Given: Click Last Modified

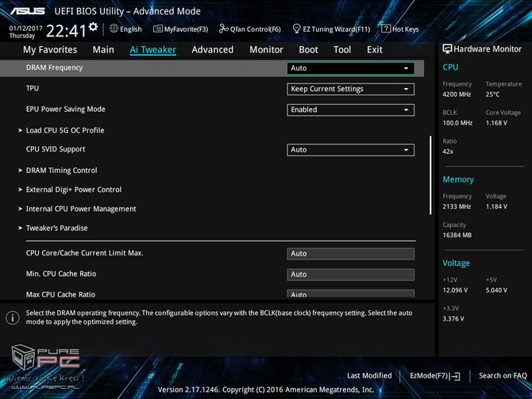Looking at the screenshot, I should pos(369,376).
